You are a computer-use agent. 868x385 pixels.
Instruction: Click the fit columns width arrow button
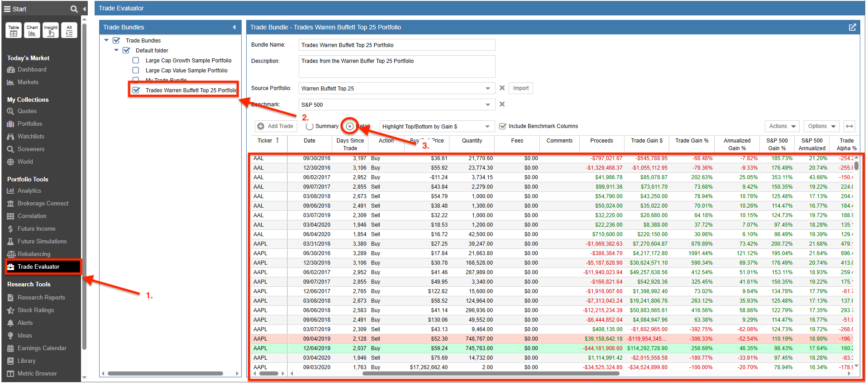point(849,126)
